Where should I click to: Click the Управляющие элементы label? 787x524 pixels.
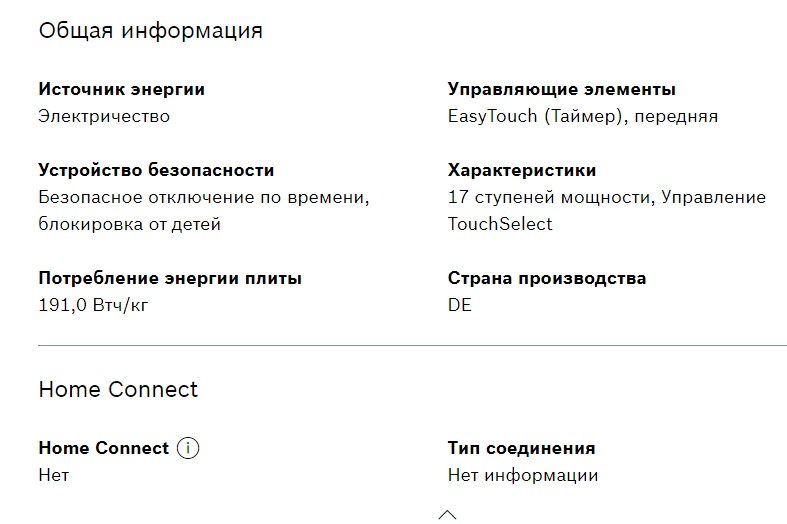pyautogui.click(x=561, y=89)
